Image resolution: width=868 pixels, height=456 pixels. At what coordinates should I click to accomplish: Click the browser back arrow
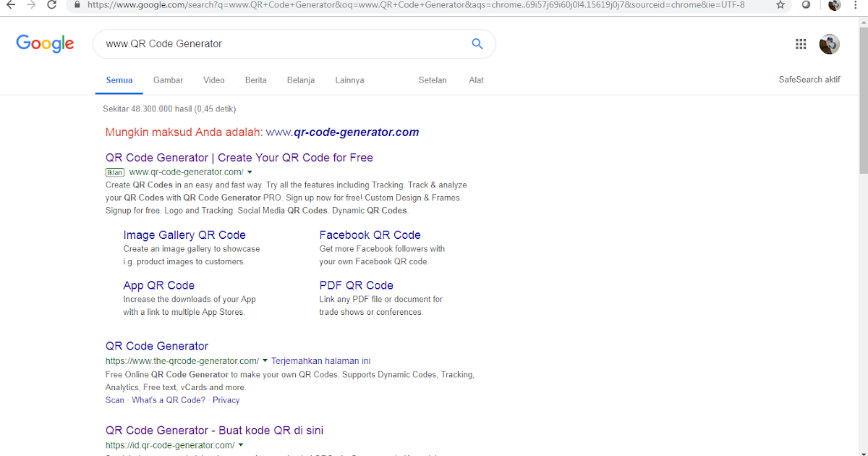tap(10, 4)
